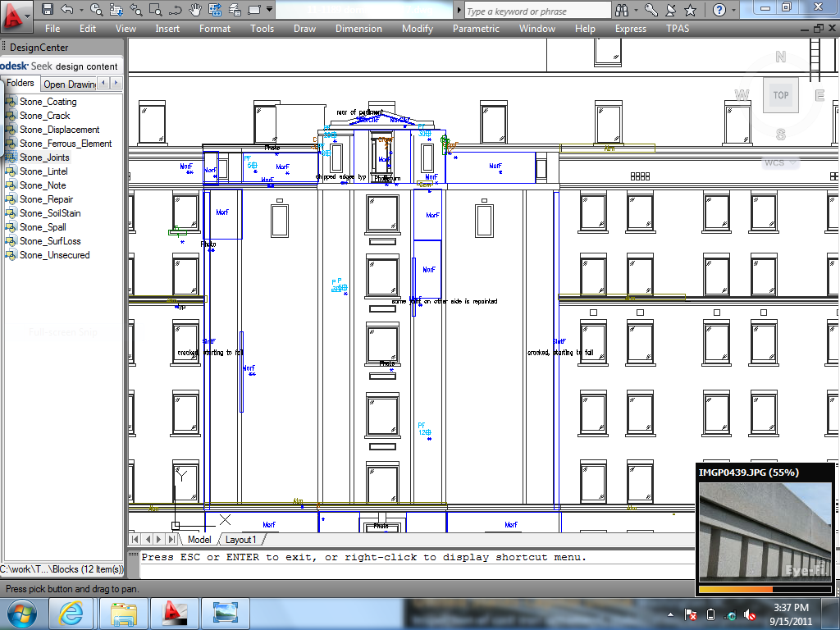Switch to the Layout1 tab

pos(241,540)
